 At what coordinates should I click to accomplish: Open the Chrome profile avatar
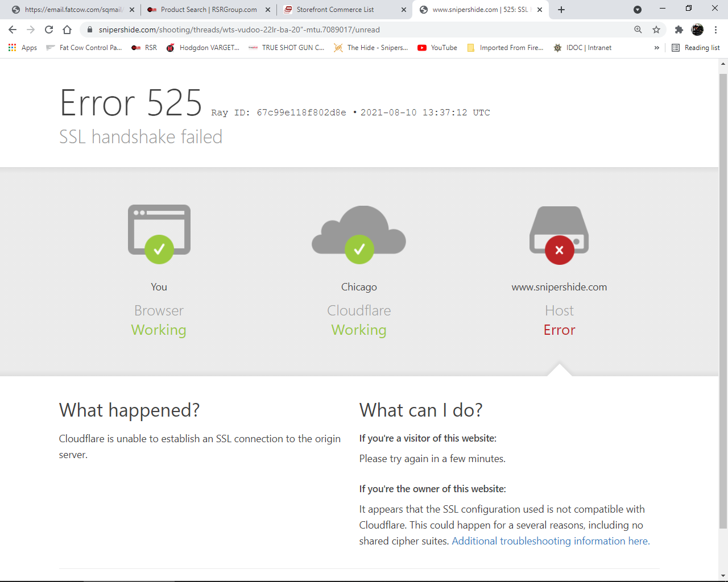(697, 30)
